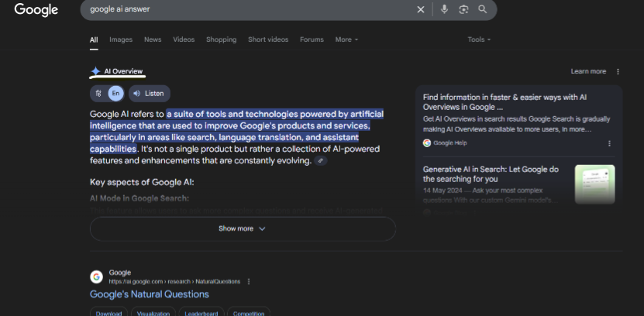Click into the 'google ai answer' search field
Screen dimensions: 644x316
[x=246, y=9]
